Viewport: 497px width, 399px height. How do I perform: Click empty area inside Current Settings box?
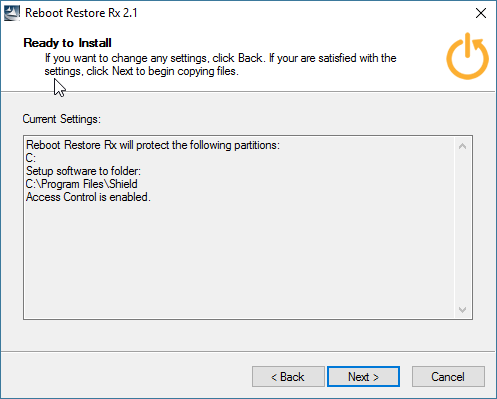coord(239,260)
